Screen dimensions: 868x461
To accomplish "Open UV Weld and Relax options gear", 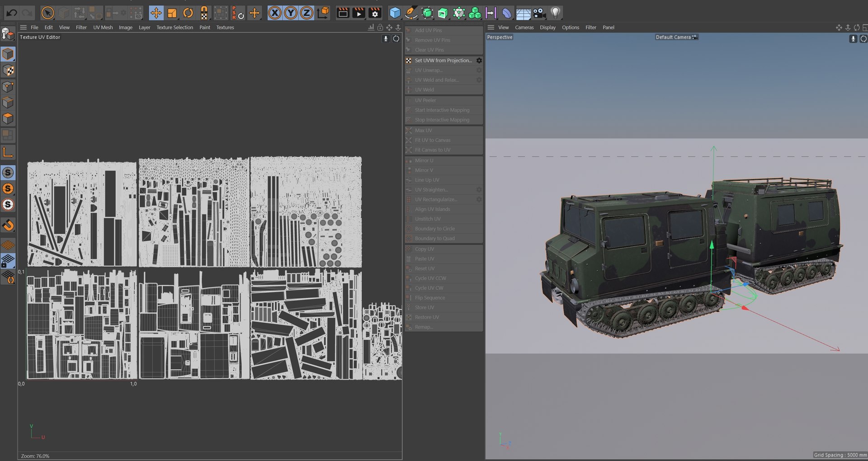I will tap(479, 80).
